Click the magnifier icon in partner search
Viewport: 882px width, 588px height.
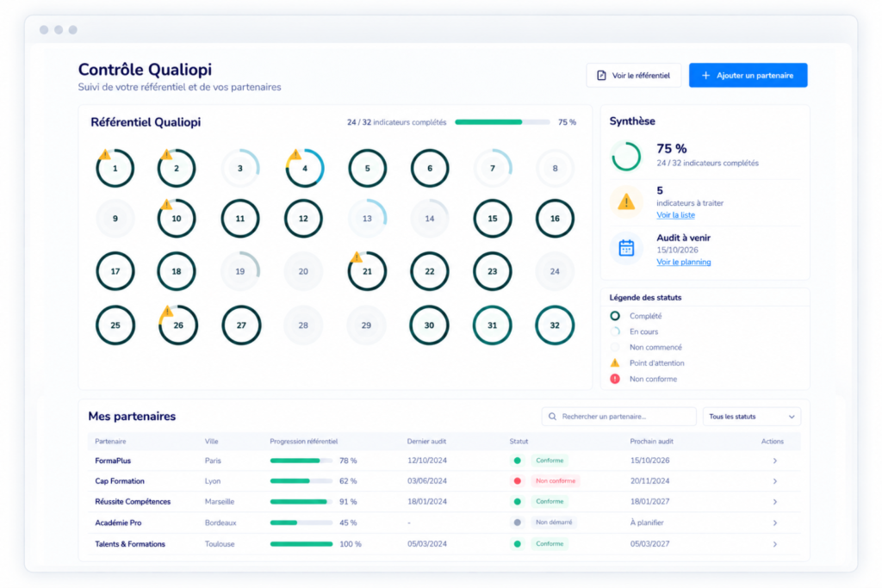click(x=552, y=417)
